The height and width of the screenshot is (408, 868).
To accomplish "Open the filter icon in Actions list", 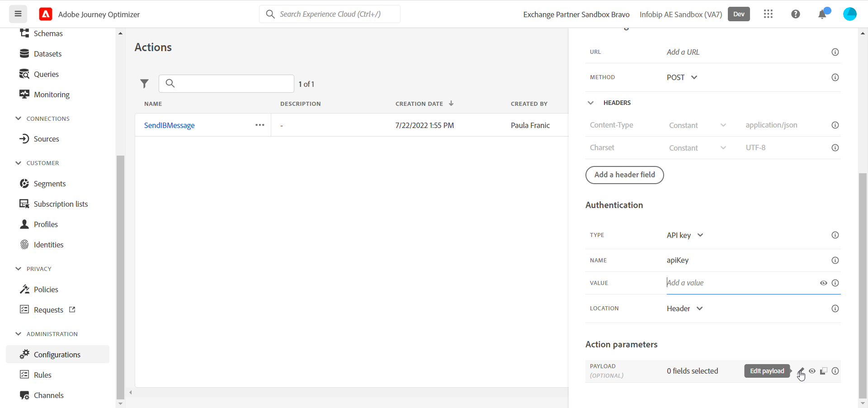I will point(144,84).
